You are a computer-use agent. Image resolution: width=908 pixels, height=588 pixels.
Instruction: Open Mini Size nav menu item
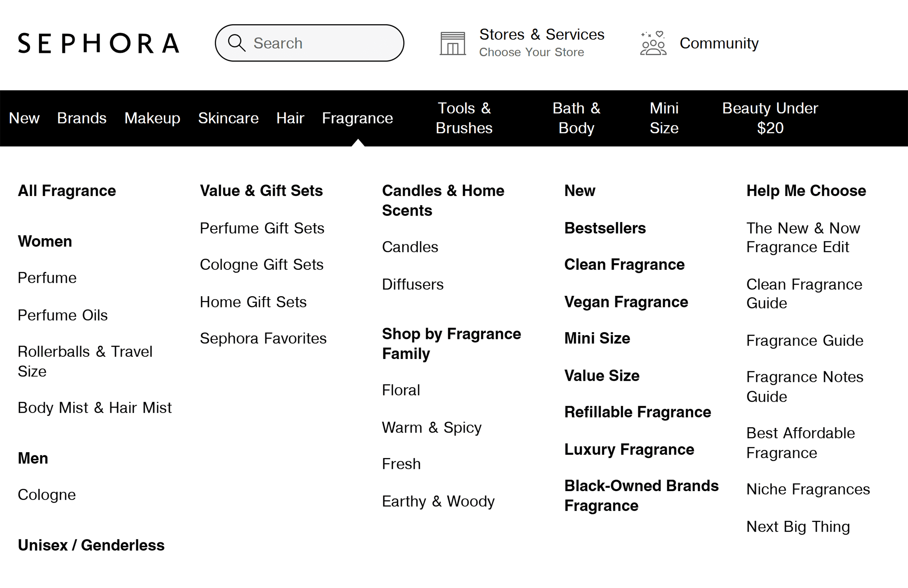(x=664, y=118)
